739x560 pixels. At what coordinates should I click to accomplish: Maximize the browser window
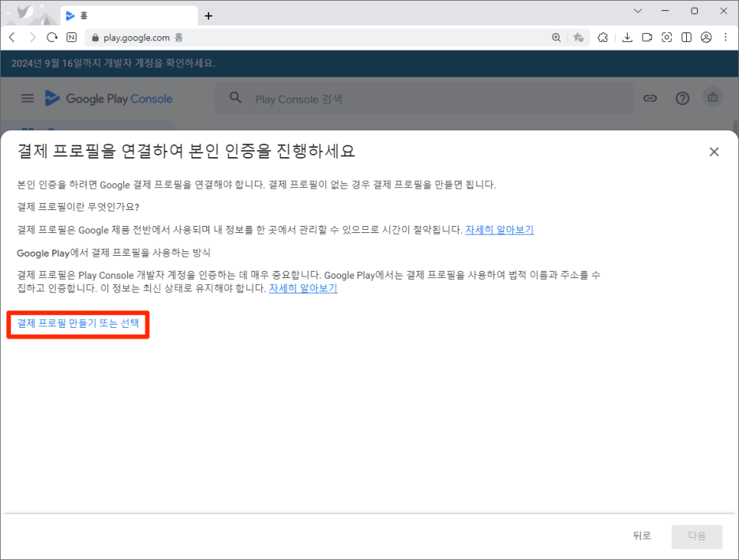click(x=694, y=11)
